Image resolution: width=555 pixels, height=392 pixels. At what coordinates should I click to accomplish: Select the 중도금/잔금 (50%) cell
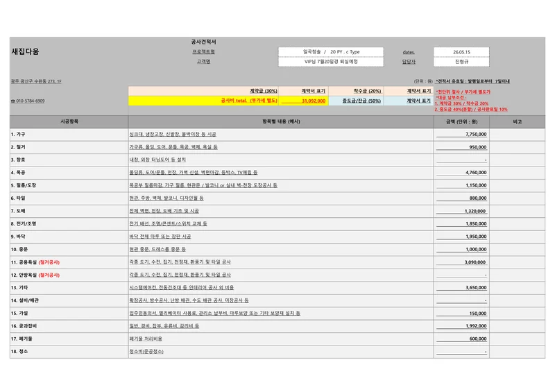(x=357, y=101)
